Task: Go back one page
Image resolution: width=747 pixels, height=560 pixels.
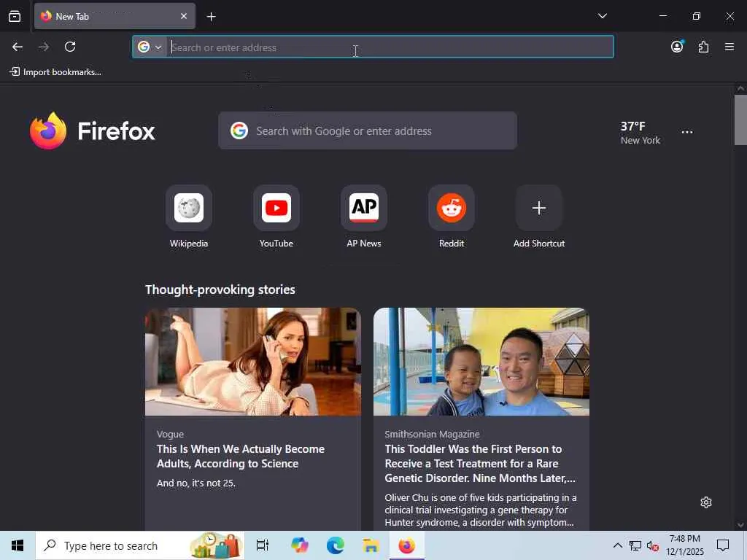Action: [18, 47]
